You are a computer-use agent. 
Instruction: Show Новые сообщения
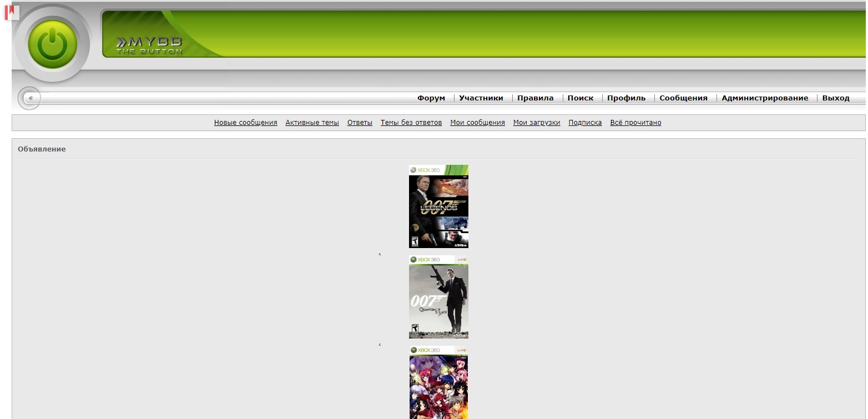tap(246, 123)
